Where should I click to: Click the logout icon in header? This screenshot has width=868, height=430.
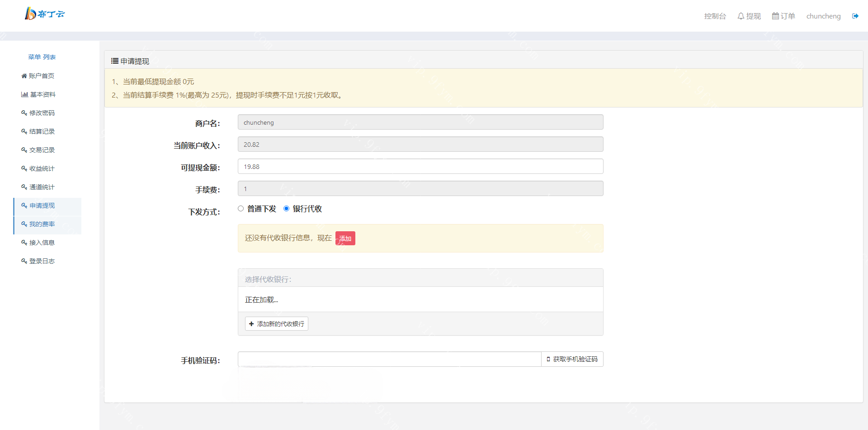[x=855, y=16]
